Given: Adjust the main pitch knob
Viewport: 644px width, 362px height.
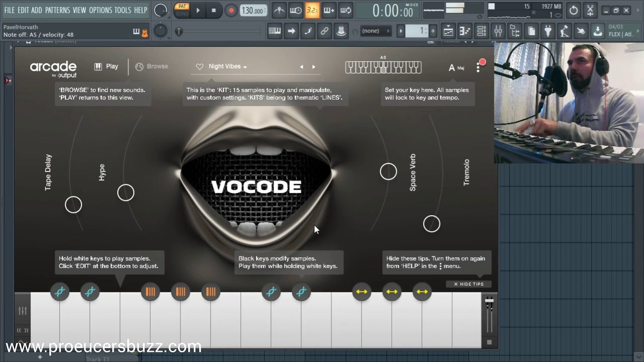Looking at the screenshot, I should (160, 31).
